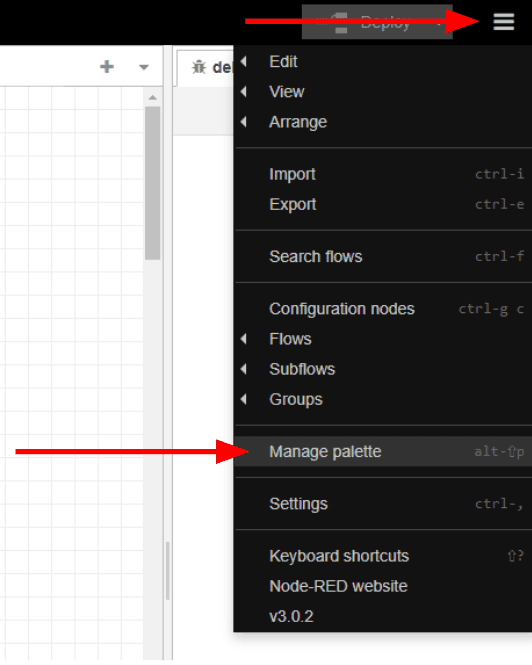This screenshot has width=532, height=665.
Task: Open the Node-RED website link
Action: tap(383, 586)
